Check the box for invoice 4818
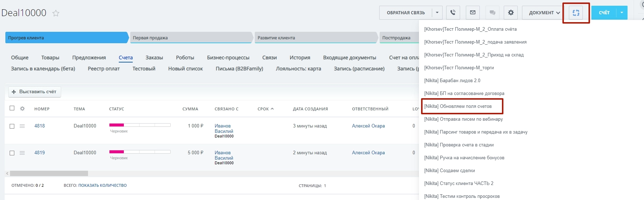Viewport: 644px width, 200px height. click(12, 126)
